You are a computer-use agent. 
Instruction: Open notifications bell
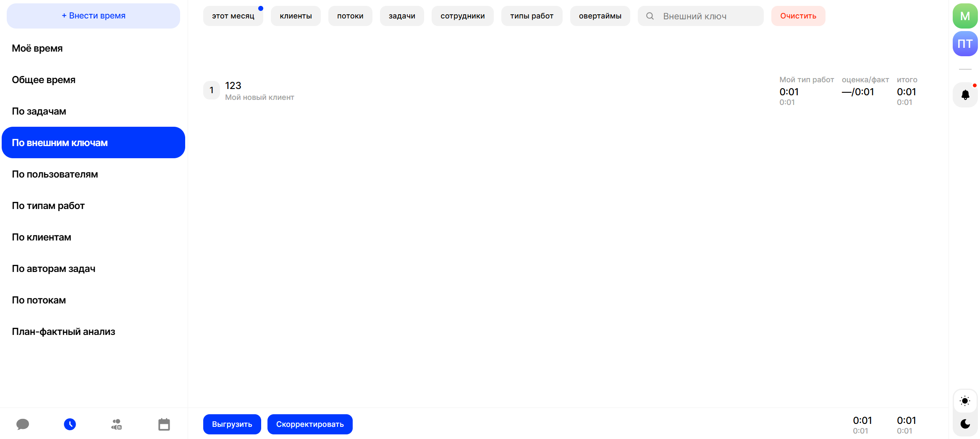pyautogui.click(x=965, y=95)
